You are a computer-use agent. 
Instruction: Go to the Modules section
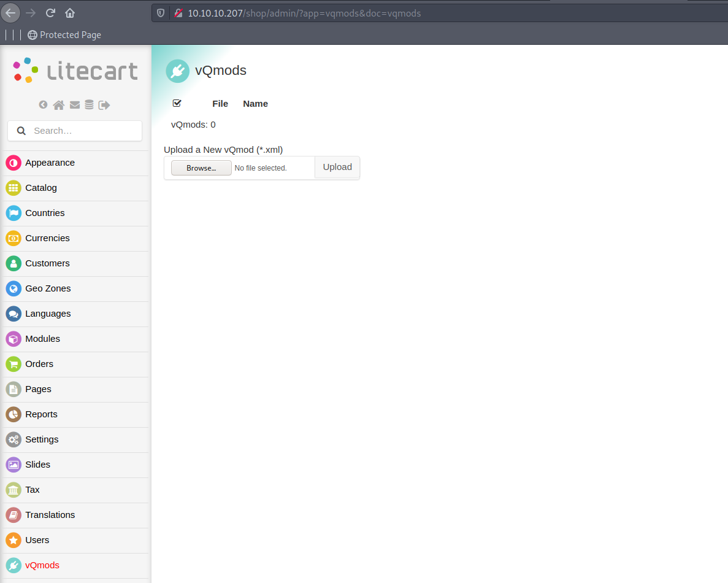coord(42,339)
